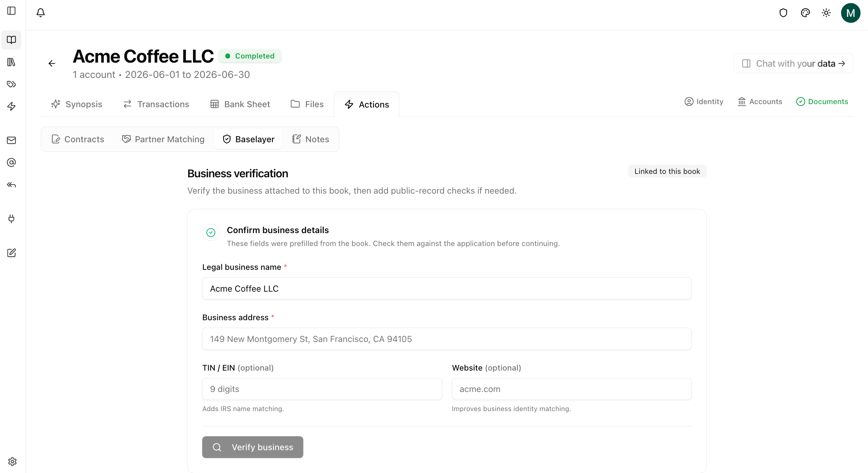The width and height of the screenshot is (868, 473).
Task: Open the library shelves sidebar icon
Action: click(x=12, y=62)
